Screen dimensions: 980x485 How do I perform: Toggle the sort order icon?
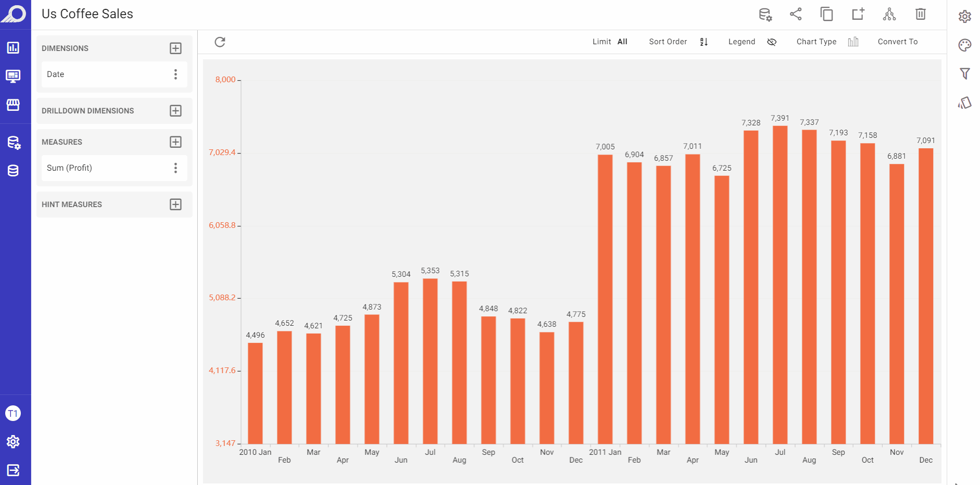point(704,42)
